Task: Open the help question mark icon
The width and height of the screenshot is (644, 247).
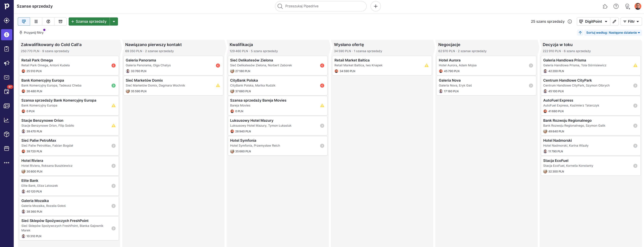Action: pos(616,6)
